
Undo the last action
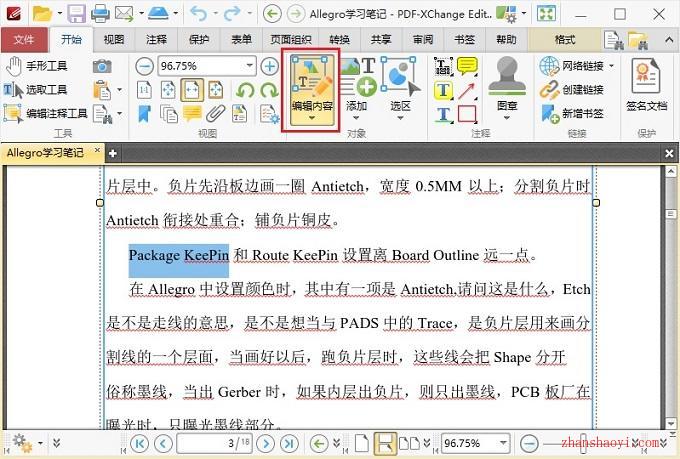click(198, 14)
